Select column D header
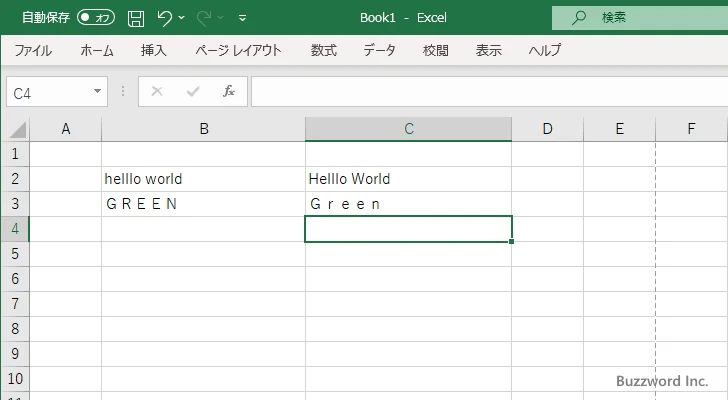Screen dimensions: 728x400 click(x=547, y=129)
